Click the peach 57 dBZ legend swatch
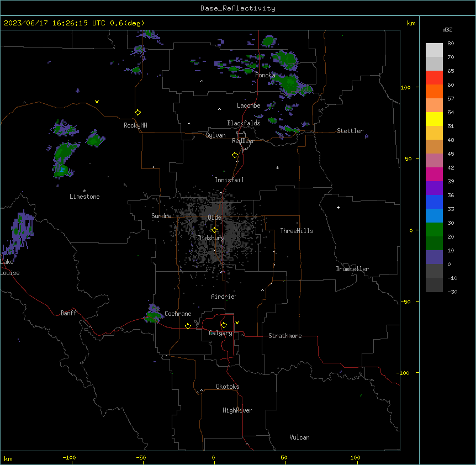 [x=434, y=105]
